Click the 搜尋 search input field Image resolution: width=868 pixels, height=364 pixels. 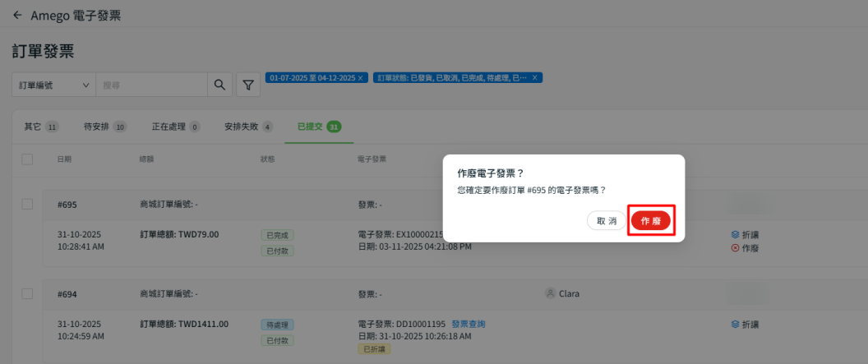[150, 85]
